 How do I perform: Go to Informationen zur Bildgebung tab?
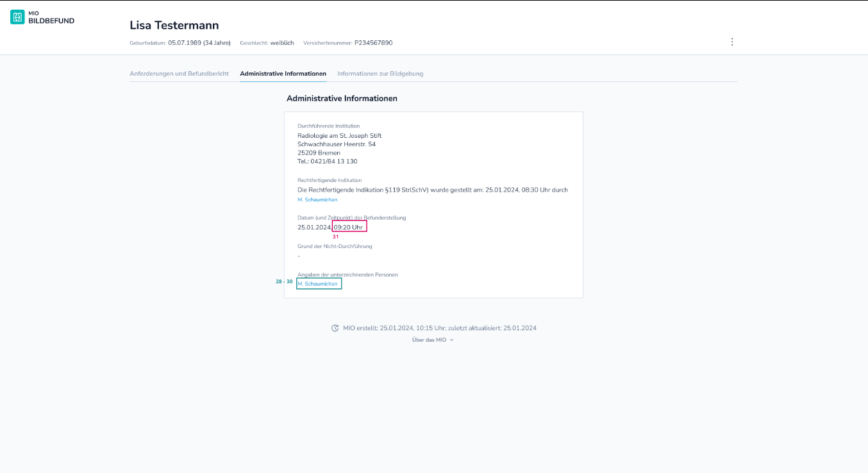click(x=380, y=74)
